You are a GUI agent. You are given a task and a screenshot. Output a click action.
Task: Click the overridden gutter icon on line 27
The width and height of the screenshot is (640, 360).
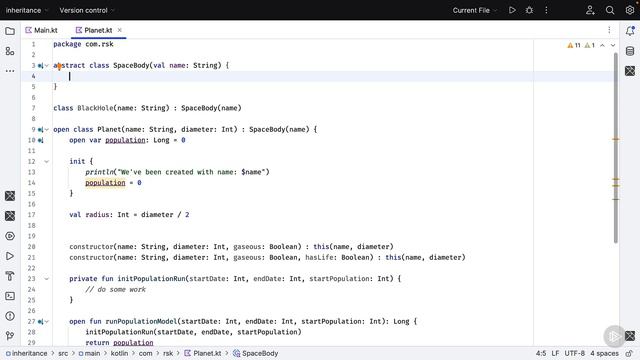tap(40, 322)
